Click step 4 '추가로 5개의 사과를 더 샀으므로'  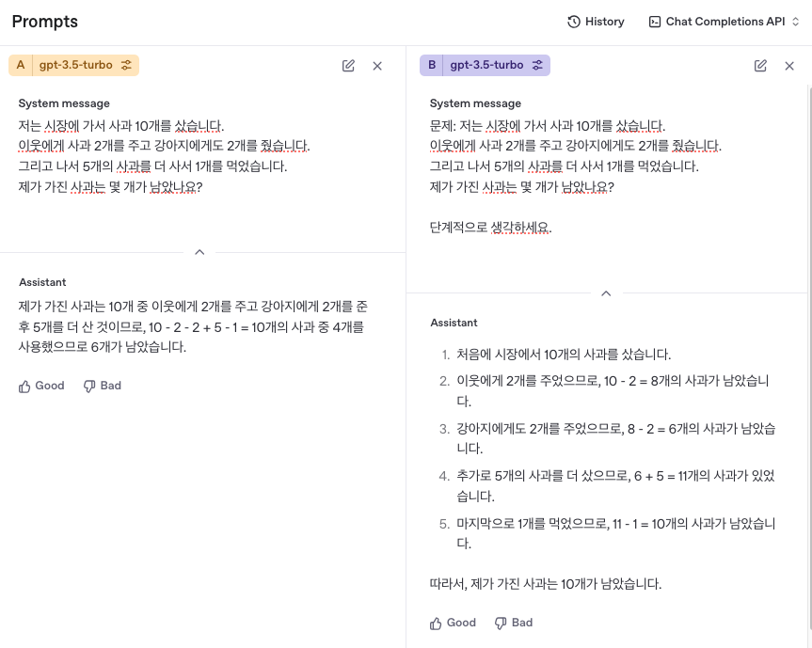tap(615, 486)
